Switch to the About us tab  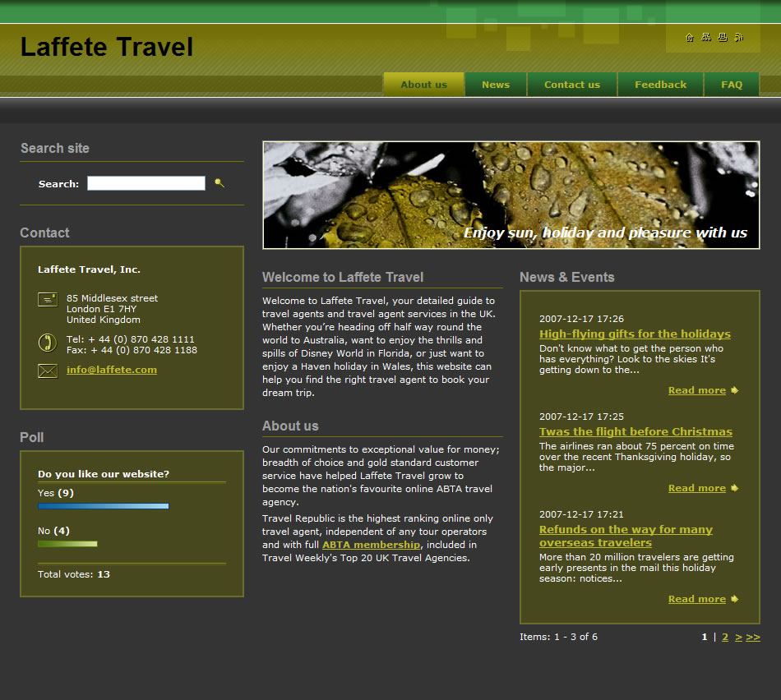[x=423, y=85]
